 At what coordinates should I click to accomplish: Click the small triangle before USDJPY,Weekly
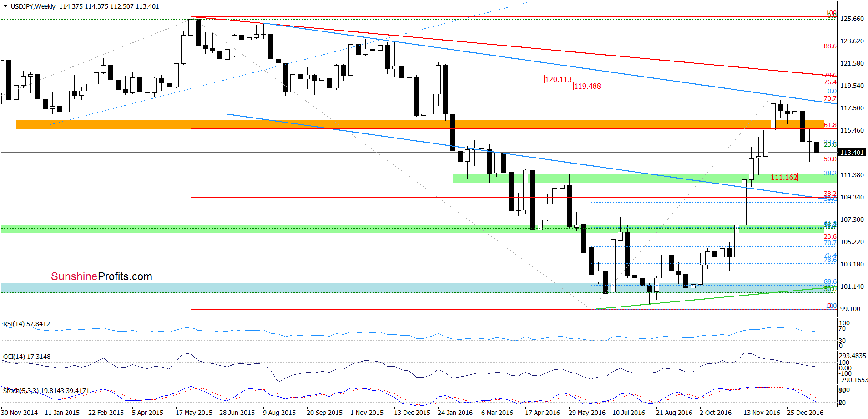click(5, 6)
